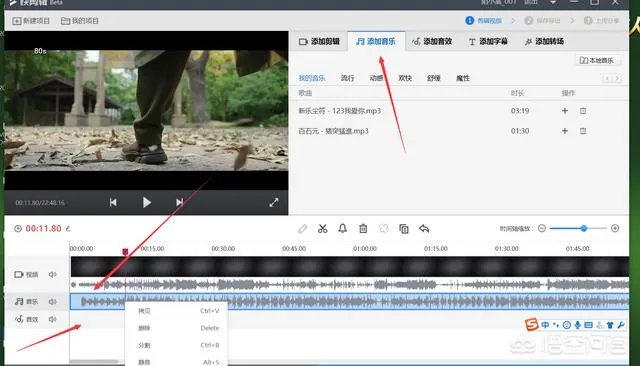Click Sogou microphone voice input icon
The image size is (640, 366).
(x=578, y=325)
